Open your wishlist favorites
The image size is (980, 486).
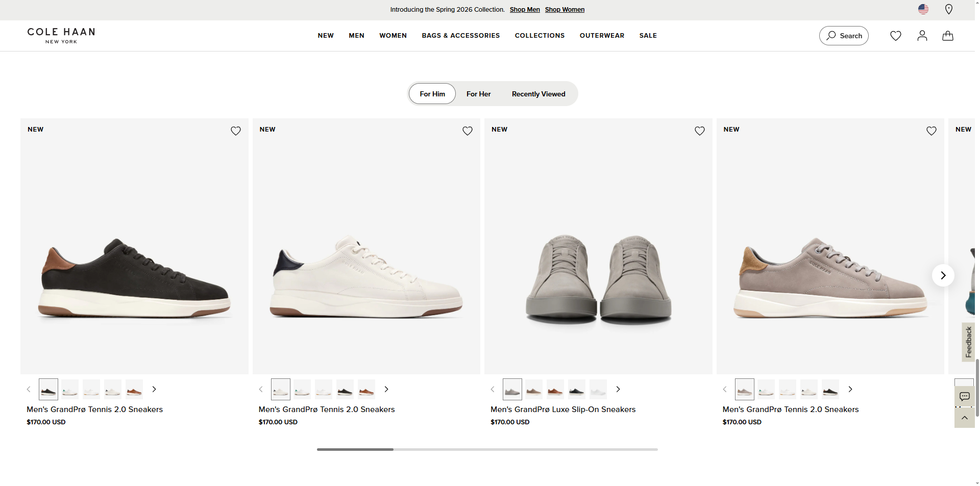[x=895, y=36]
